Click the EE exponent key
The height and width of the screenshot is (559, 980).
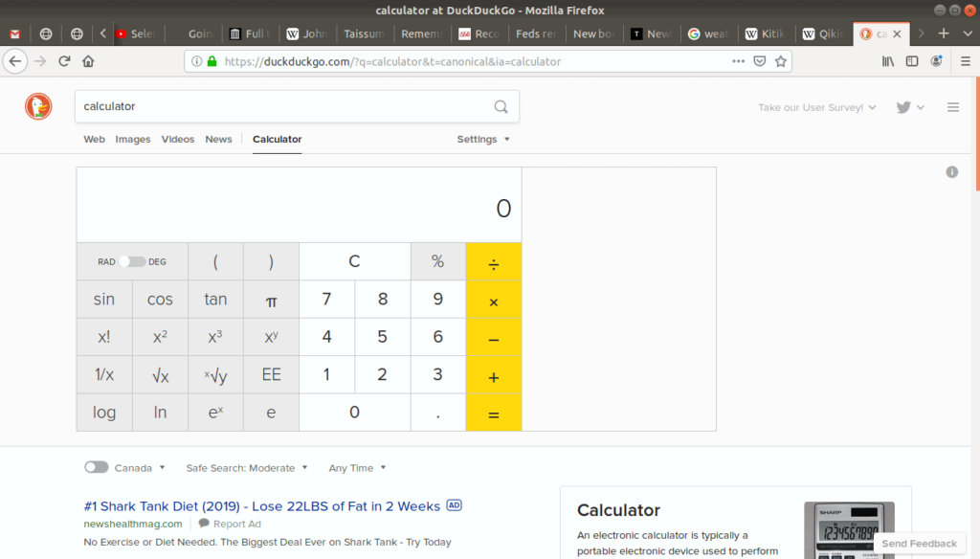(271, 374)
